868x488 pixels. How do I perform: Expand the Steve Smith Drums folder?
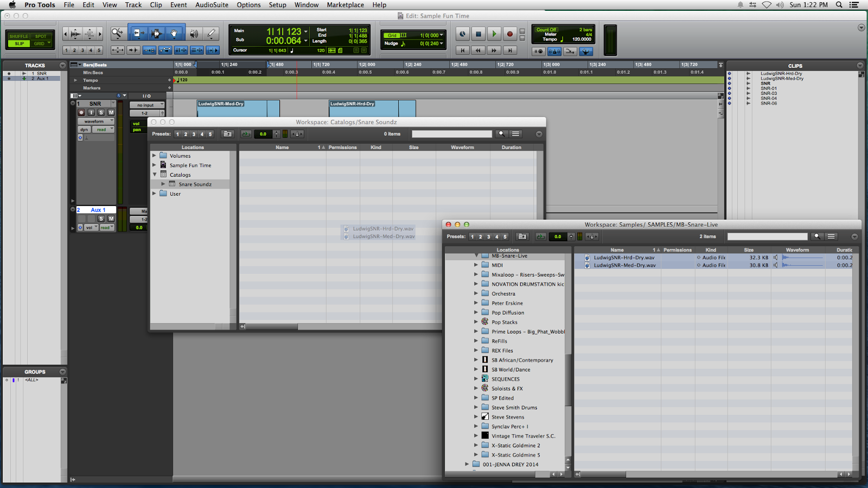pos(476,407)
